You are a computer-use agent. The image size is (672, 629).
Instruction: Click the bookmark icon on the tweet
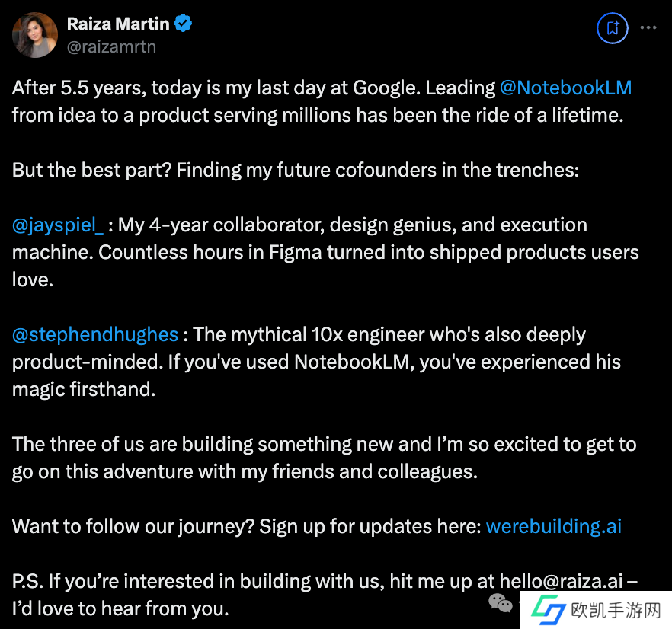612,29
